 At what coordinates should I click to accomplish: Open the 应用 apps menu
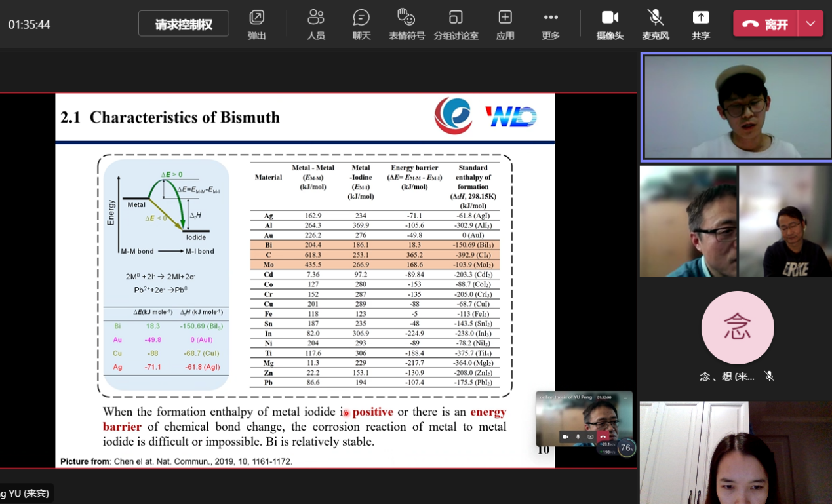coord(505,24)
